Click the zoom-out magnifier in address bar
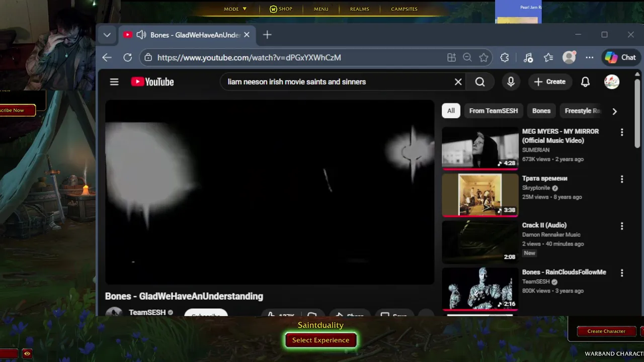 coord(467,57)
